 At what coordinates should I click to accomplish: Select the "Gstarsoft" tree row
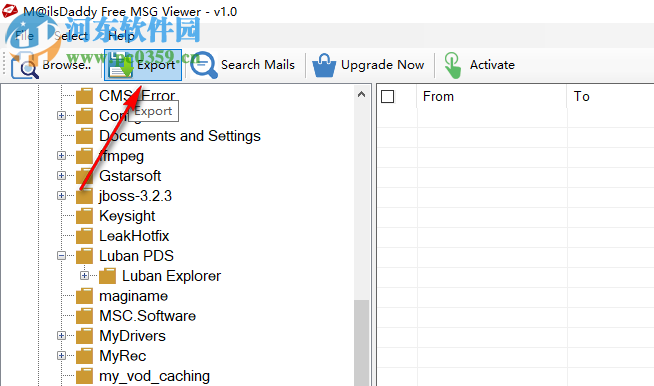pyautogui.click(x=130, y=176)
